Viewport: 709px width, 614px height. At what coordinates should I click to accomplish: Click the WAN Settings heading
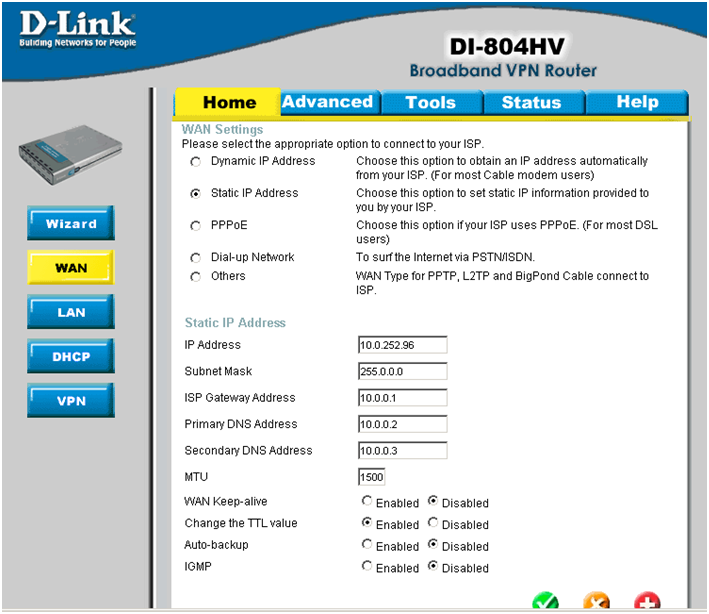point(222,129)
